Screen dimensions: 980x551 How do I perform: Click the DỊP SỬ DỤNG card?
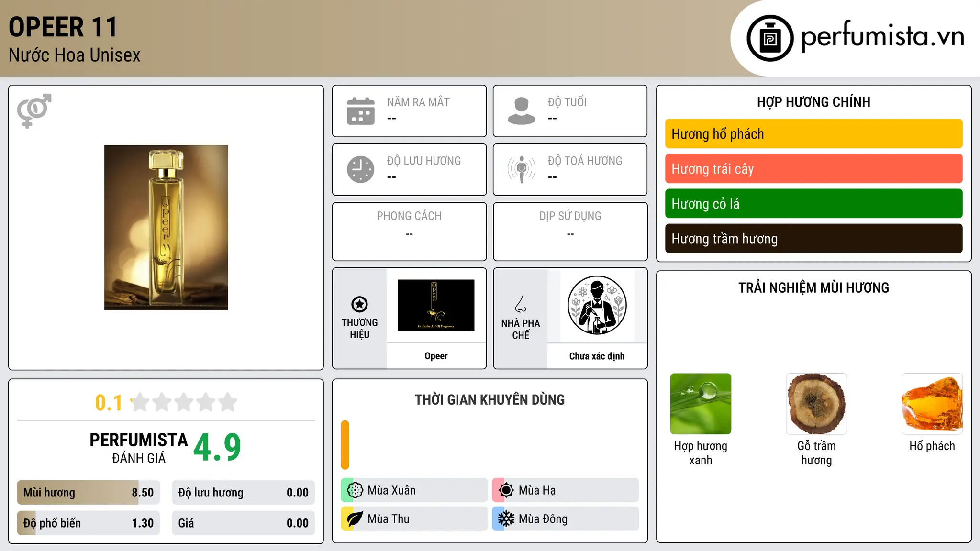[x=570, y=231]
